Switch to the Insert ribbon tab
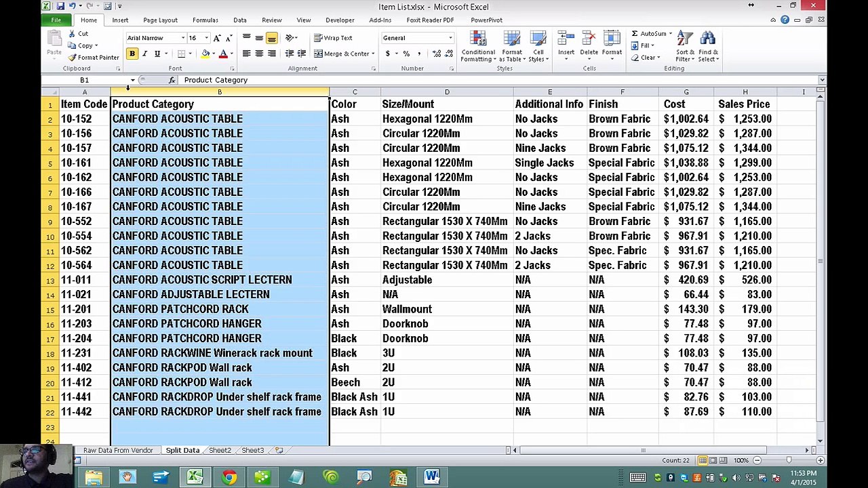Screen dimensions: 868x488 (120, 20)
